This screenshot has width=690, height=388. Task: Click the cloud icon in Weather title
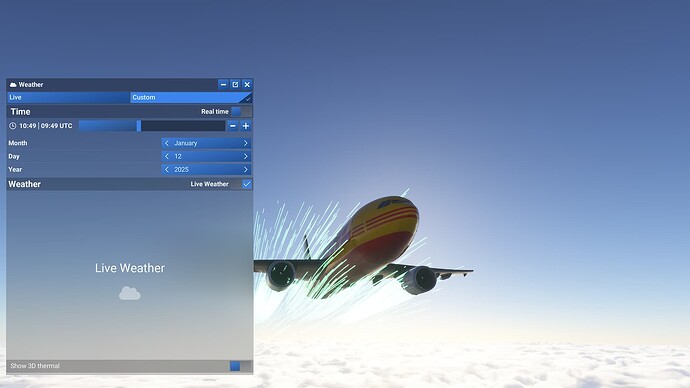coord(13,84)
